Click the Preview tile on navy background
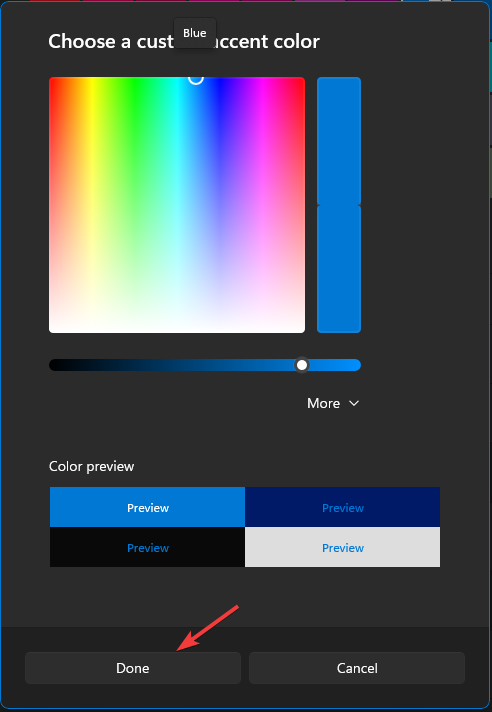 pyautogui.click(x=343, y=507)
